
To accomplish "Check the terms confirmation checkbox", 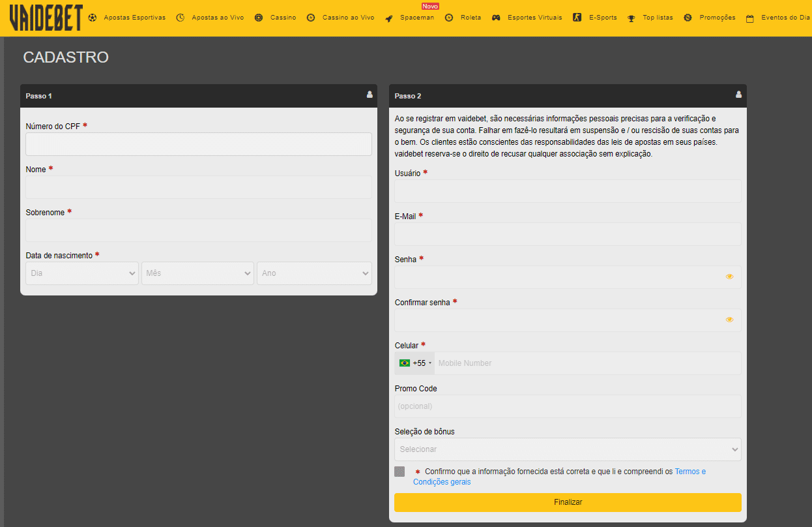I will coord(399,472).
